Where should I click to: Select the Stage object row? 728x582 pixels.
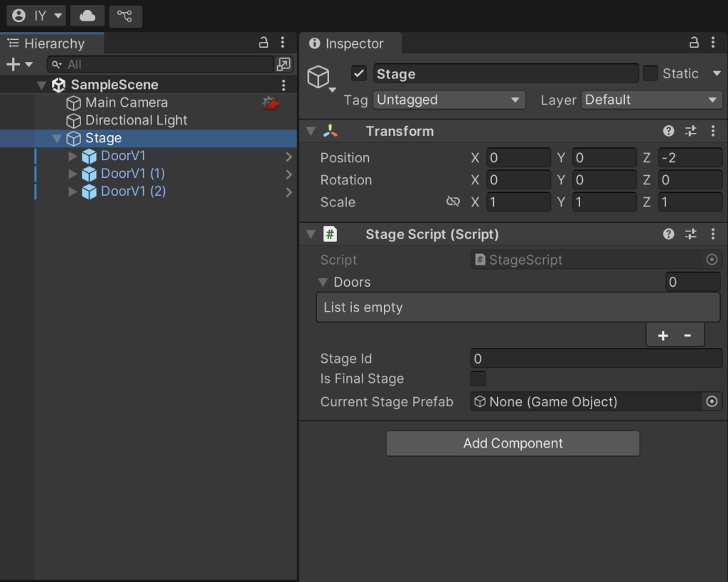pos(149,139)
